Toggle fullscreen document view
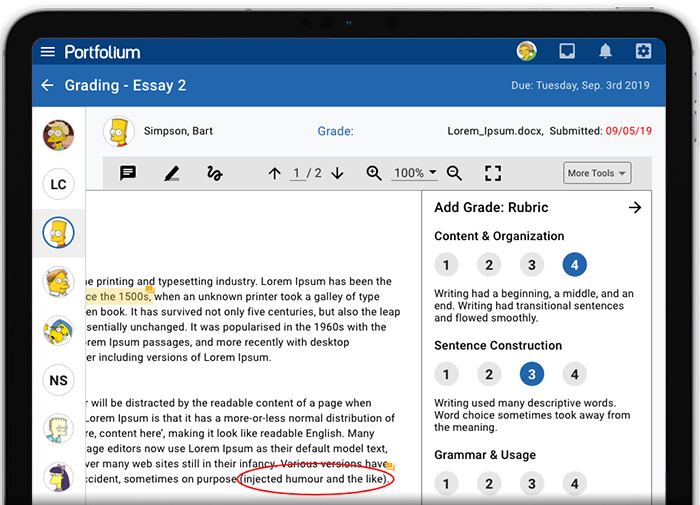Viewport: 700px width, 505px height. tap(492, 173)
